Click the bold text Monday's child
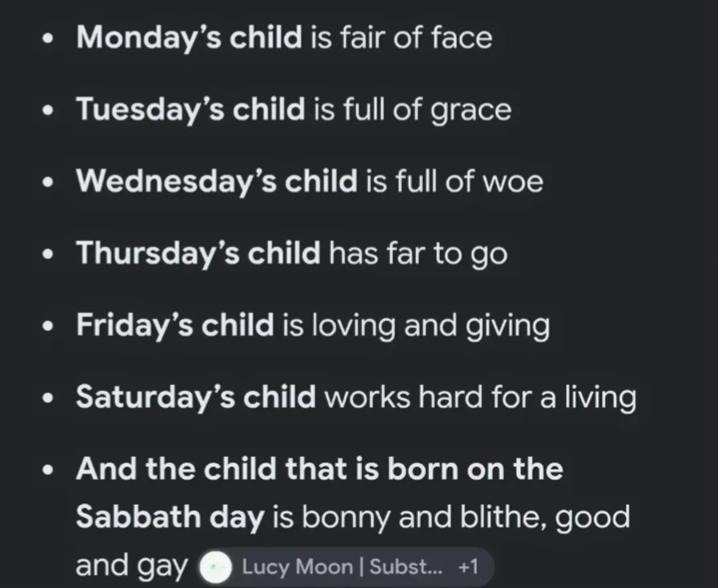Screen dimensions: 718x588 point(189,38)
